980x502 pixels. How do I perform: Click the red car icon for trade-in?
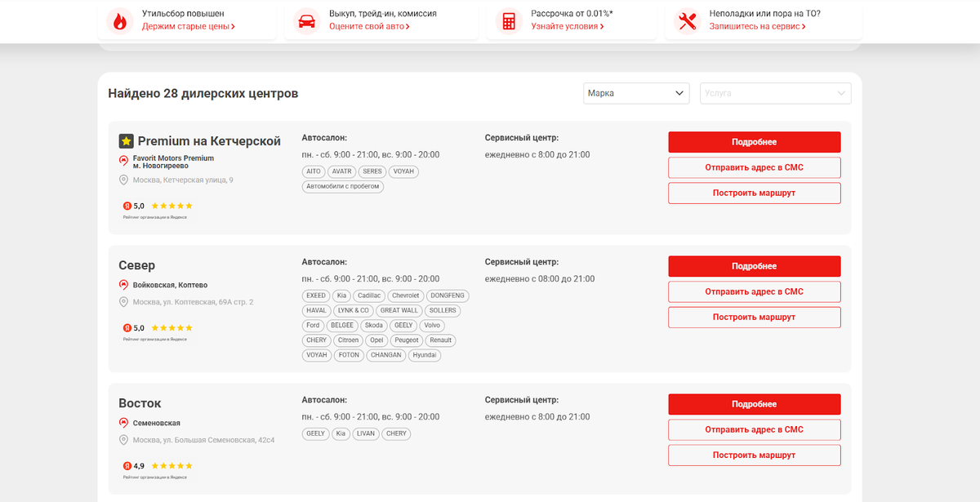coord(307,21)
